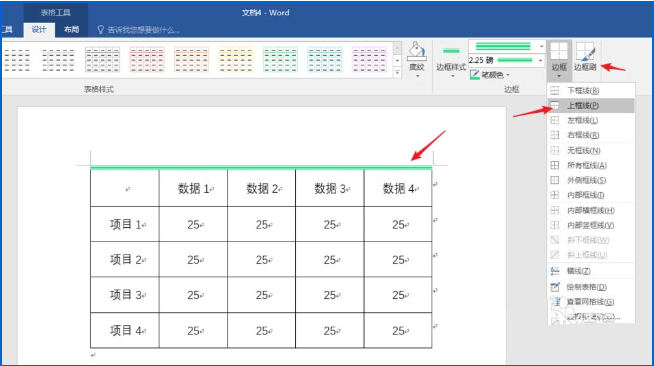Expand the table styles gallery More button
Screen dimensions: 654x366
(x=397, y=73)
